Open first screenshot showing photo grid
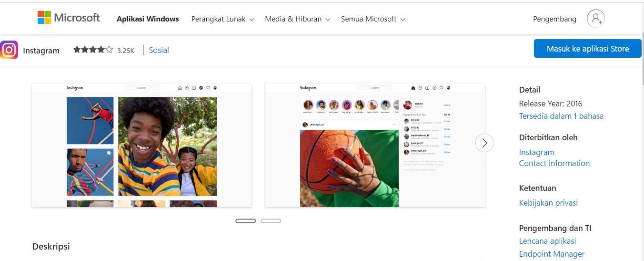This screenshot has height=261, width=644. [x=141, y=145]
